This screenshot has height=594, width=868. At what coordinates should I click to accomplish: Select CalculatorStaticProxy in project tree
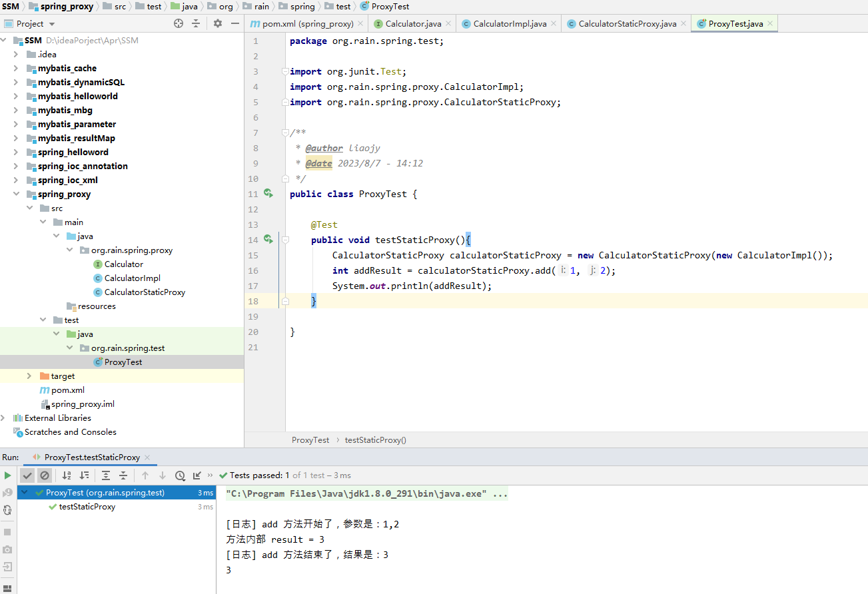(x=139, y=292)
